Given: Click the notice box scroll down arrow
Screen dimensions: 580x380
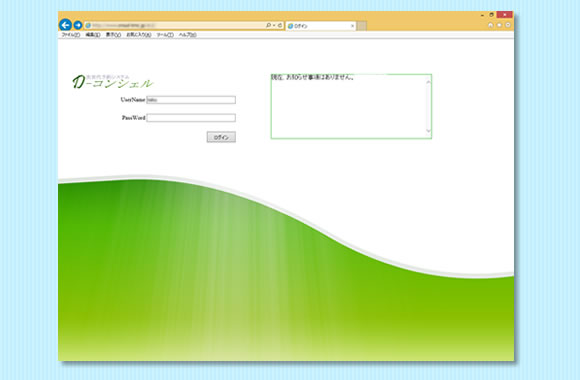Looking at the screenshot, I should coord(428,131).
